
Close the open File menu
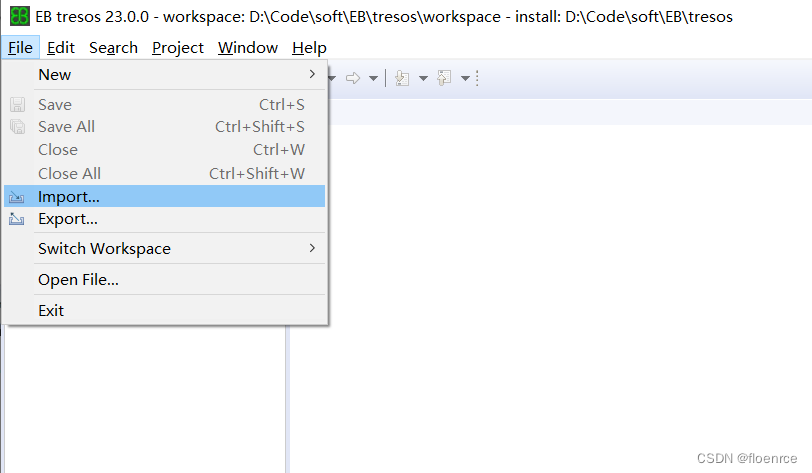point(20,48)
